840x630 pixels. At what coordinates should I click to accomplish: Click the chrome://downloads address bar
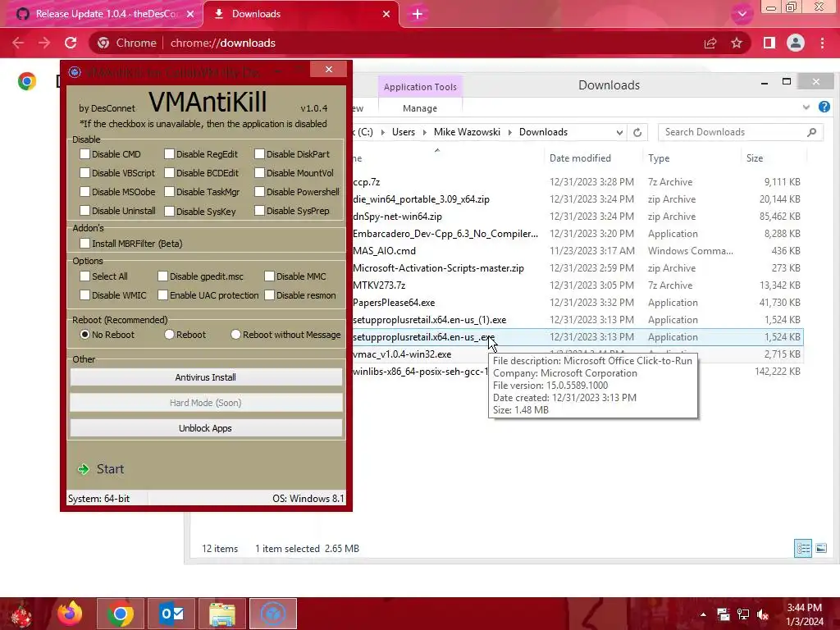point(223,43)
